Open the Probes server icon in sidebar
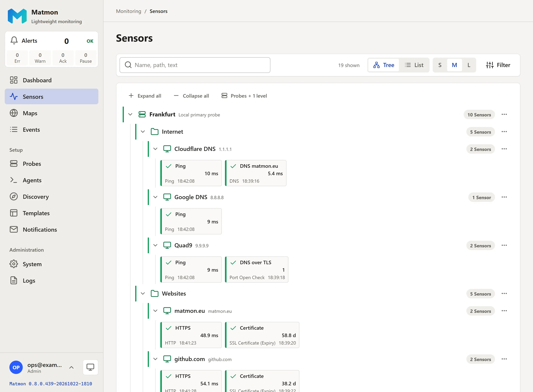Viewport: 533px width, 392px height. pyautogui.click(x=14, y=164)
